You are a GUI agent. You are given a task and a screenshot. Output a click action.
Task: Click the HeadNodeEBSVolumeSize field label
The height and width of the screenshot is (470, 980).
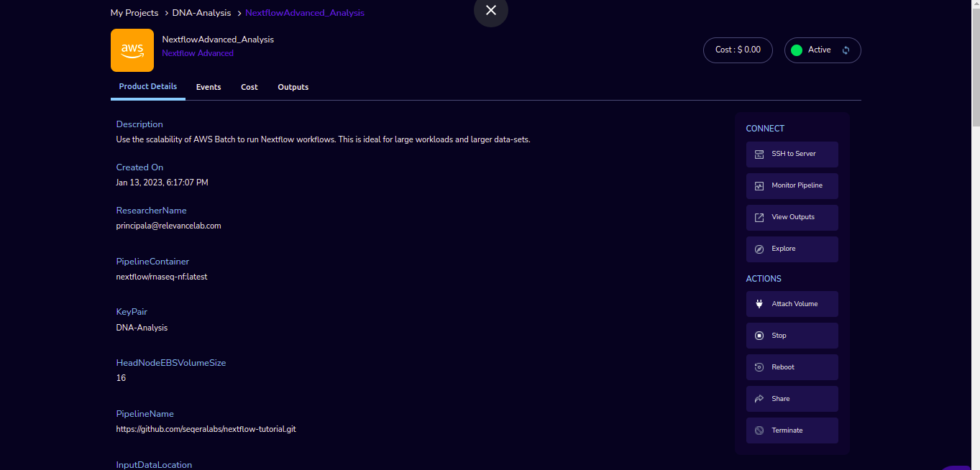pos(171,363)
